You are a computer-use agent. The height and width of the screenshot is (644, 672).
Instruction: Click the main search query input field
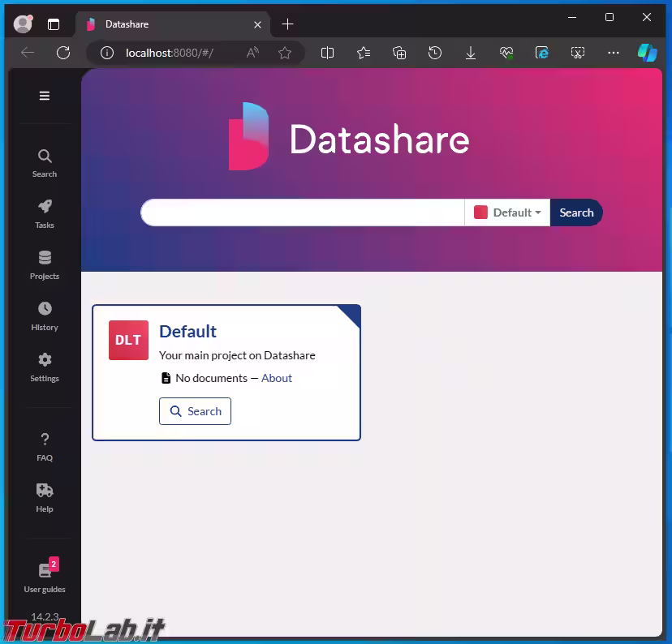pyautogui.click(x=303, y=213)
